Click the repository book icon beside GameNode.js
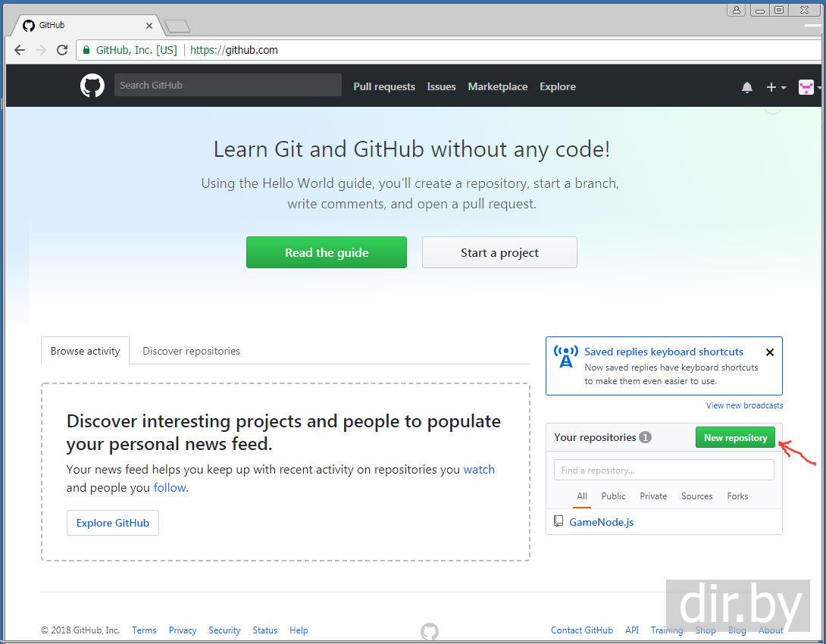Screen dimensions: 826x644 click(x=558, y=521)
